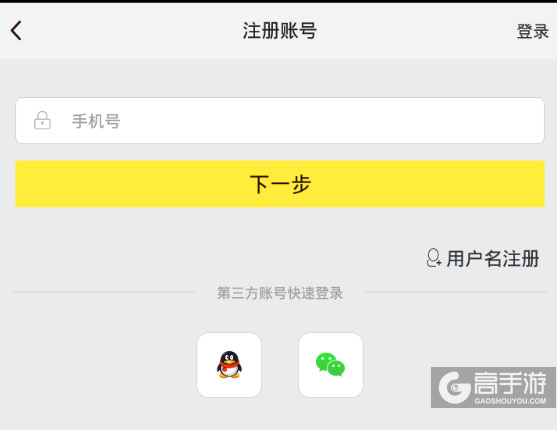Focus the 手机号 input field

(x=280, y=120)
